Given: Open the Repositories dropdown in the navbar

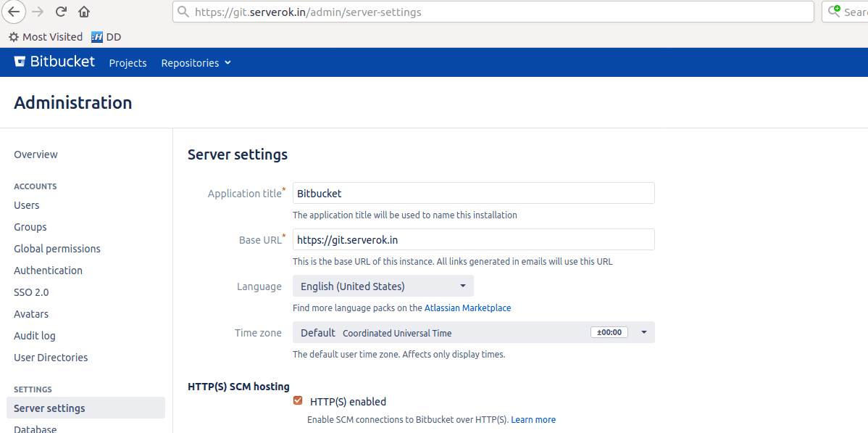Looking at the screenshot, I should click(195, 62).
